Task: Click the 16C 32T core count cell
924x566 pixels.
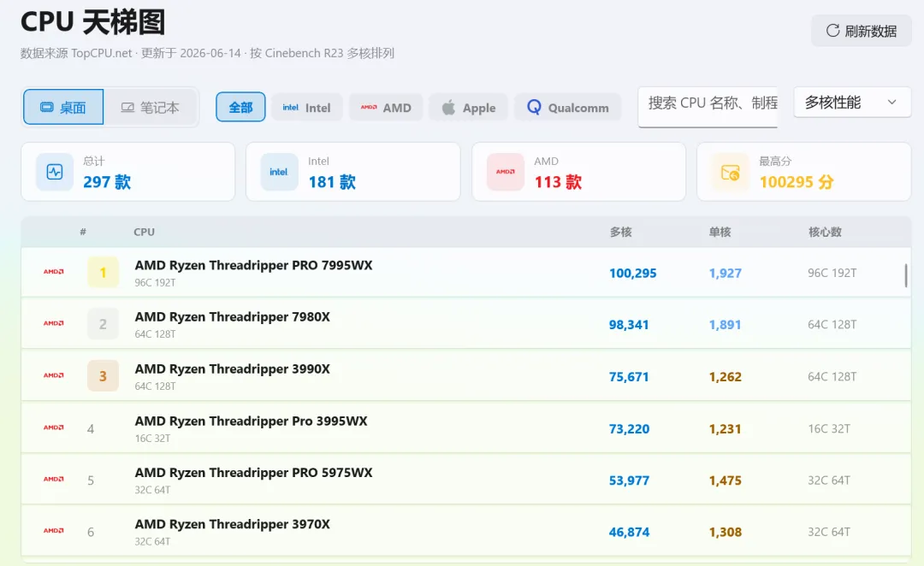Action: click(x=828, y=428)
